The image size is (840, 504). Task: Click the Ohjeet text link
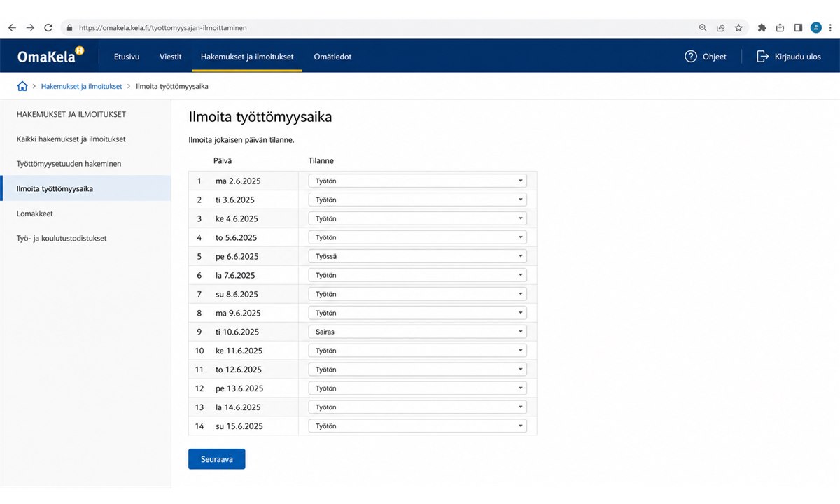[x=715, y=57]
